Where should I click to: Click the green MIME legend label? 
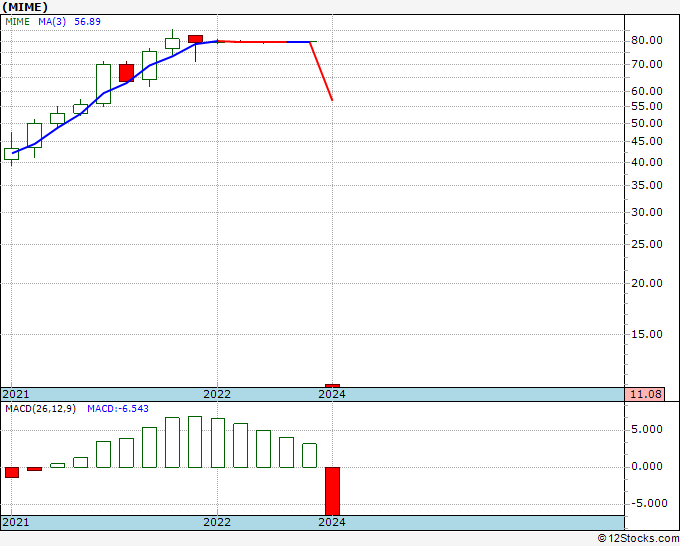17,22
